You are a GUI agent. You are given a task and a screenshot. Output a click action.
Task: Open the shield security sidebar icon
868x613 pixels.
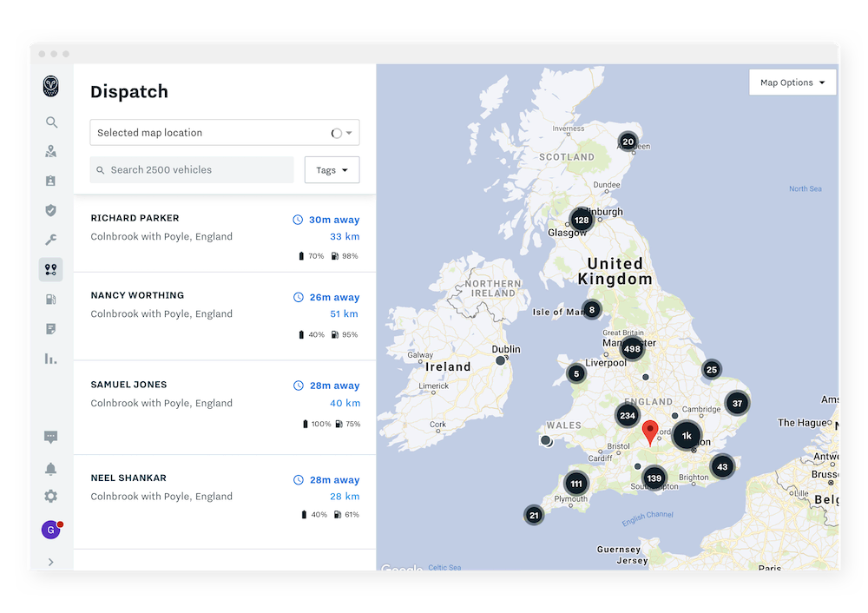(51, 210)
